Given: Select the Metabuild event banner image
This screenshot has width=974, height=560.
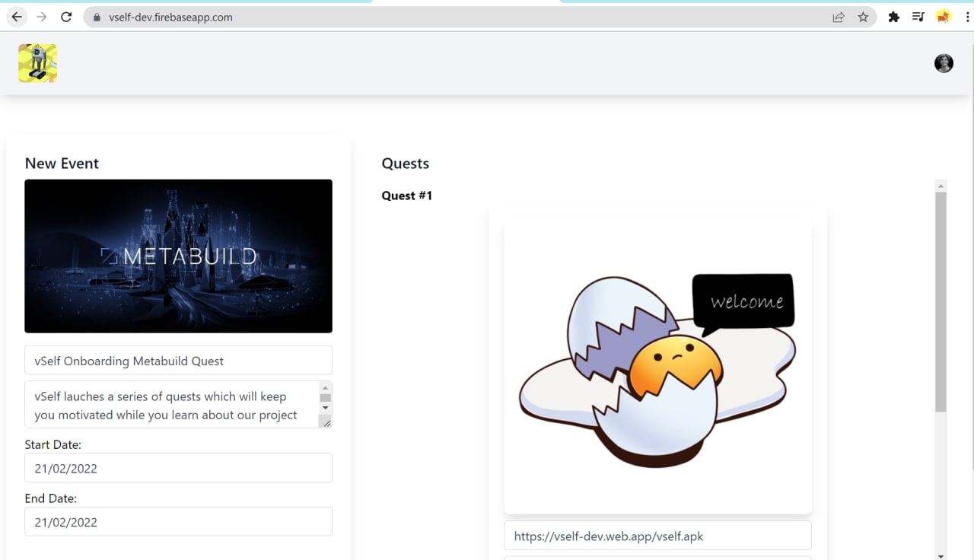Looking at the screenshot, I should coord(178,256).
